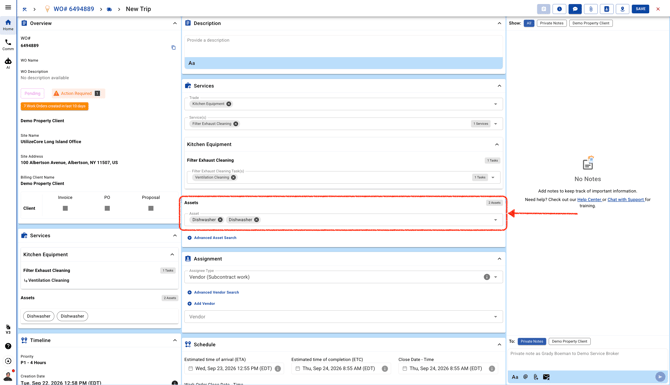
Task: Click the truck trip breadcrumb icon
Action: [109, 9]
